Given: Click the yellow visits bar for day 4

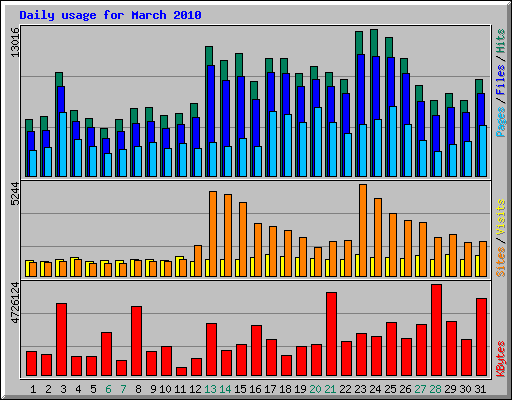Looking at the screenshot, I should (x=73, y=267).
